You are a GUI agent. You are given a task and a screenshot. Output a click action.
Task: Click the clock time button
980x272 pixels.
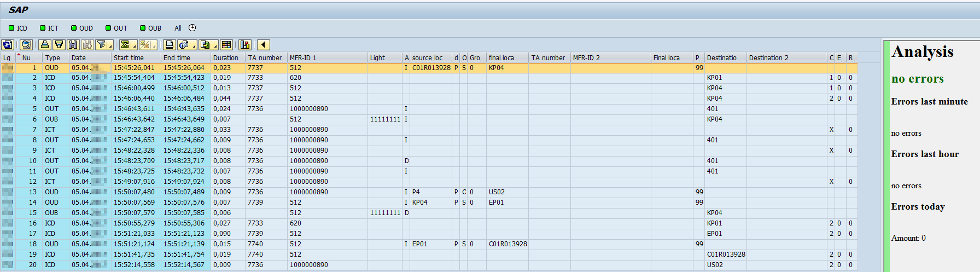coord(192,28)
